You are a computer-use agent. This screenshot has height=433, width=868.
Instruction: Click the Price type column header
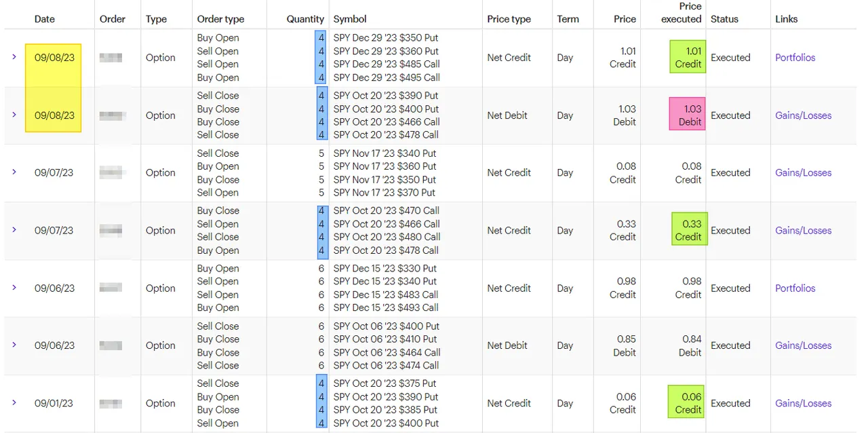click(x=509, y=19)
